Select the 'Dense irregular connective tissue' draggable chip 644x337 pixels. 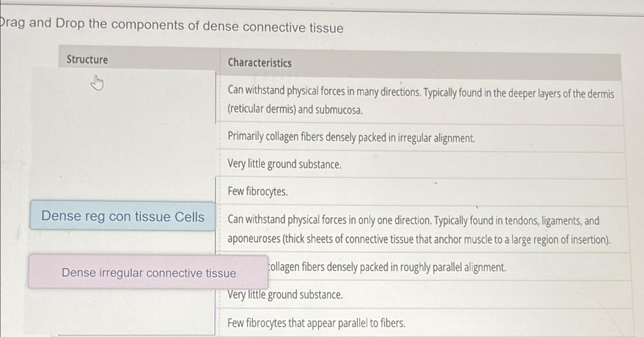149,273
